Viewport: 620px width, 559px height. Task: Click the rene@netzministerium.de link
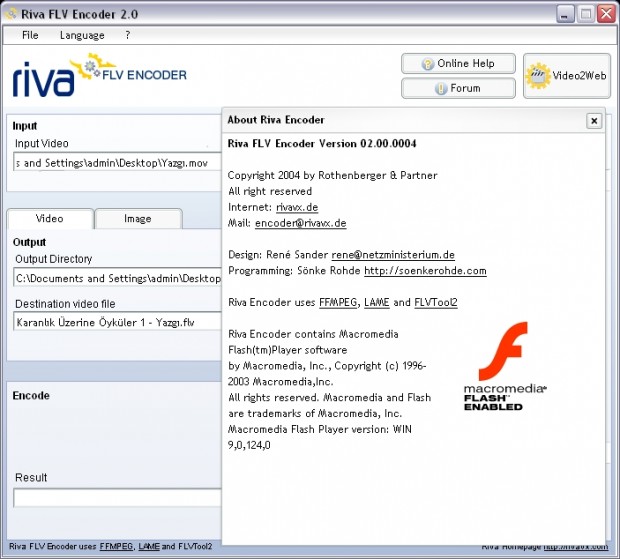(393, 255)
